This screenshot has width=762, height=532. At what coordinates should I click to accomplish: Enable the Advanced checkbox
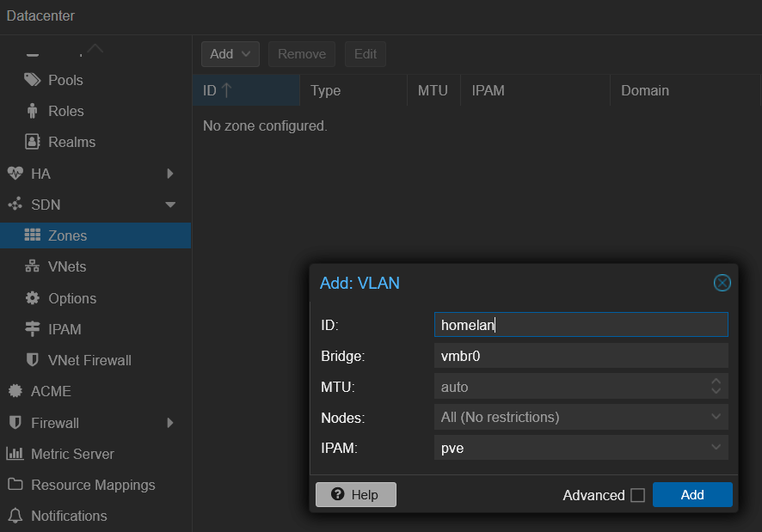point(637,495)
